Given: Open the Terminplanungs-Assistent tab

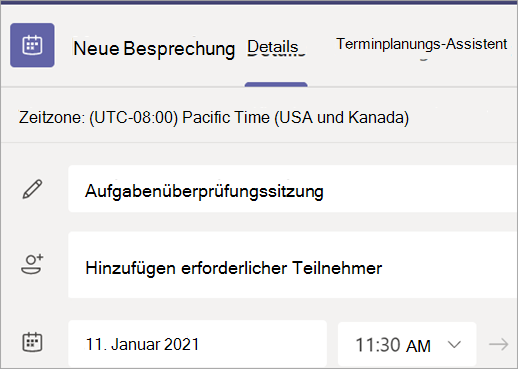Looking at the screenshot, I should 422,44.
